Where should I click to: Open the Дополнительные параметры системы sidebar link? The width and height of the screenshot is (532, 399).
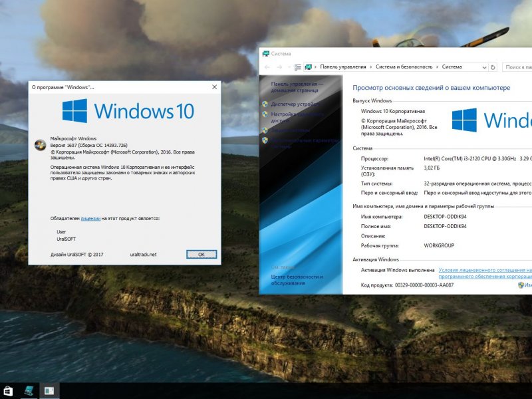pos(305,143)
